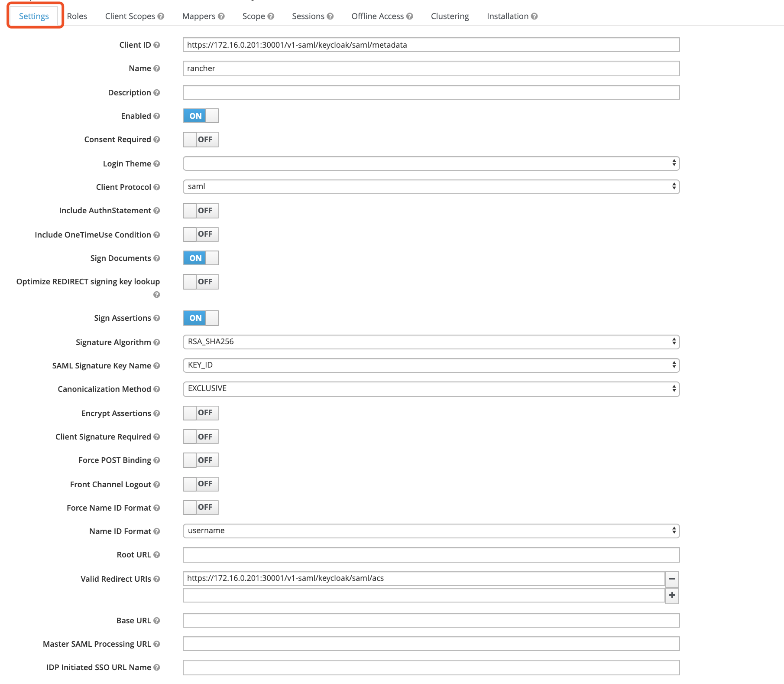Click help icon beside Canonicalization Method

pos(157,389)
